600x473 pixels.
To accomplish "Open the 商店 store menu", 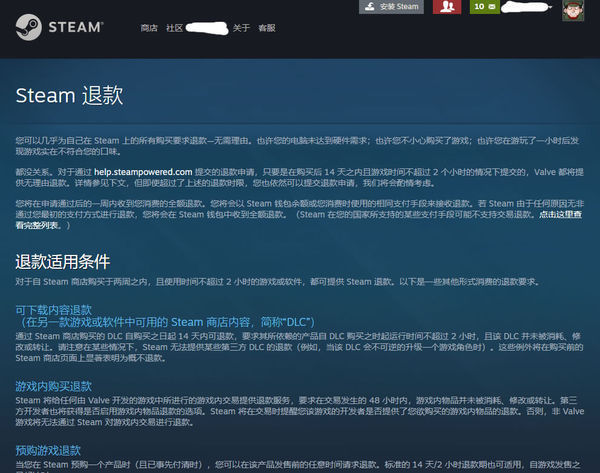I will (x=149, y=28).
